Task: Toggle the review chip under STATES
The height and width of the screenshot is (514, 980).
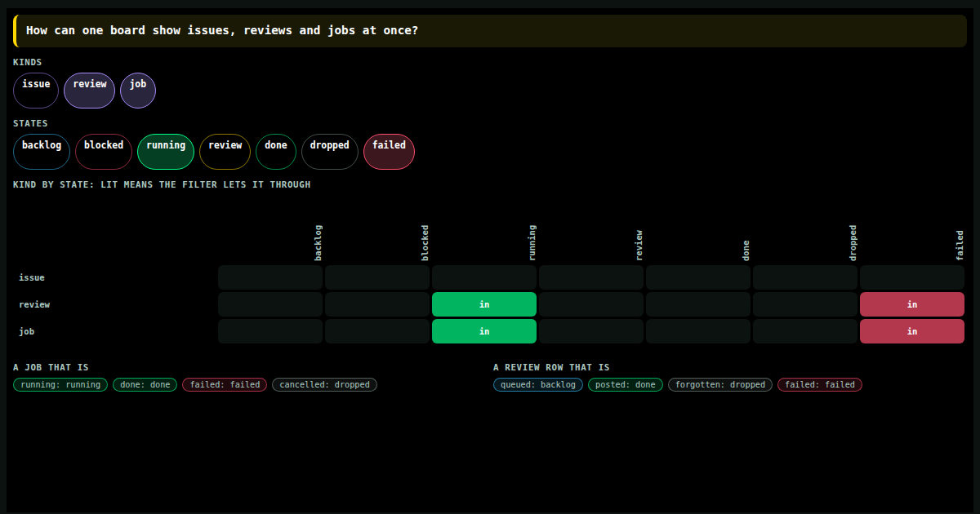Action: [x=225, y=152]
